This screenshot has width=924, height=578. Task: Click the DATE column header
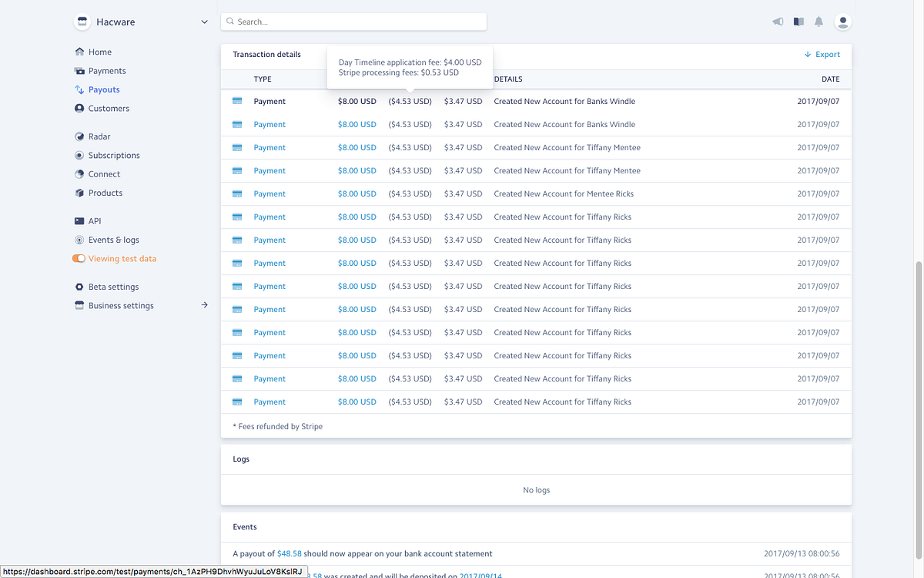[x=830, y=79]
